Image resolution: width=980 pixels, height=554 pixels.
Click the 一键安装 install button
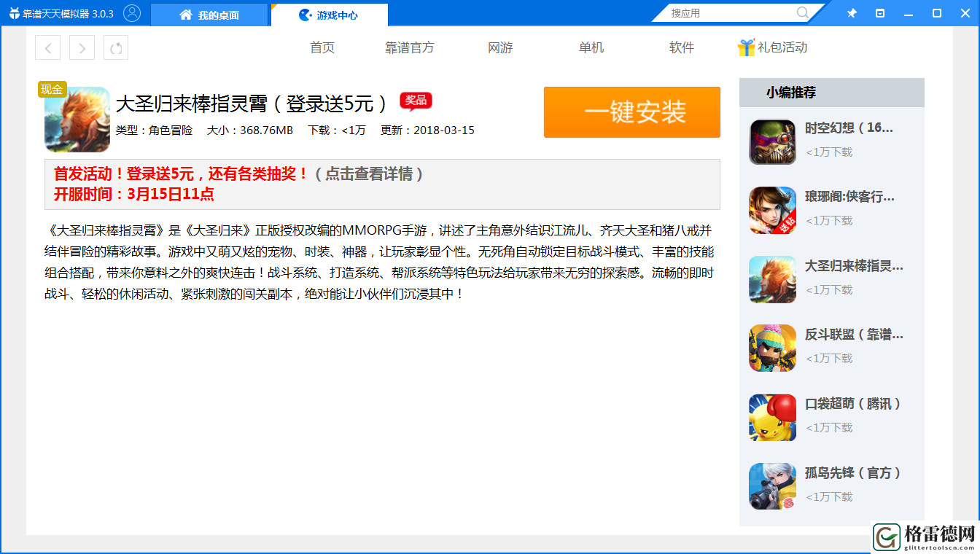pyautogui.click(x=632, y=112)
